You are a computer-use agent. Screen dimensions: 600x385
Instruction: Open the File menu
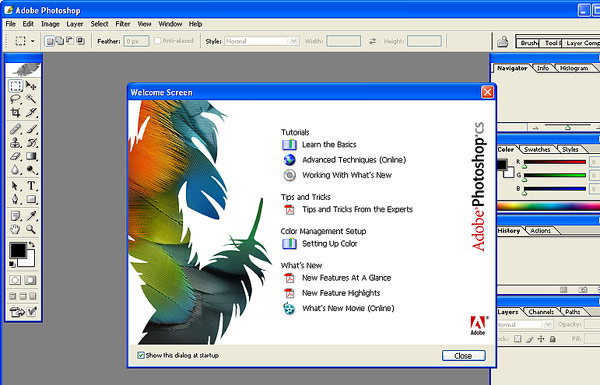point(10,24)
